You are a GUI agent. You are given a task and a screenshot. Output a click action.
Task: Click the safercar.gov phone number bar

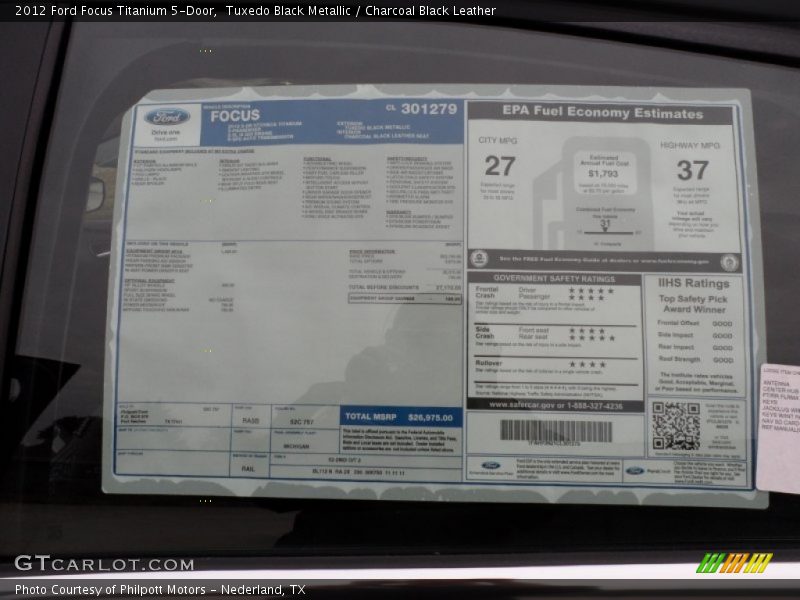555,406
